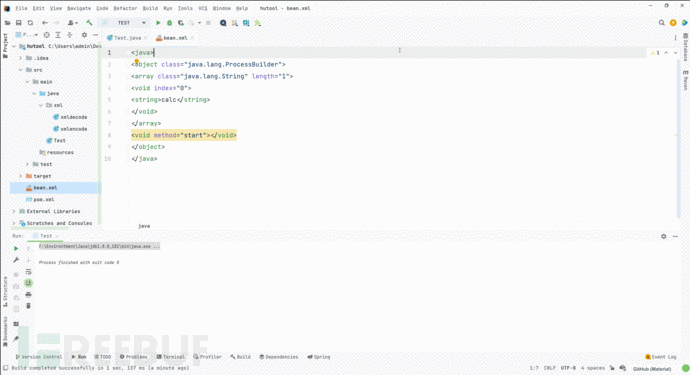Expand External Libraries node
The height and width of the screenshot is (375, 690).
coord(14,211)
